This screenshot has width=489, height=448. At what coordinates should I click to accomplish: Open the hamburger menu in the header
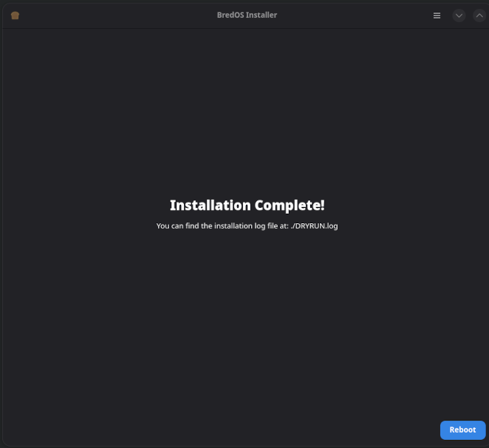[437, 15]
